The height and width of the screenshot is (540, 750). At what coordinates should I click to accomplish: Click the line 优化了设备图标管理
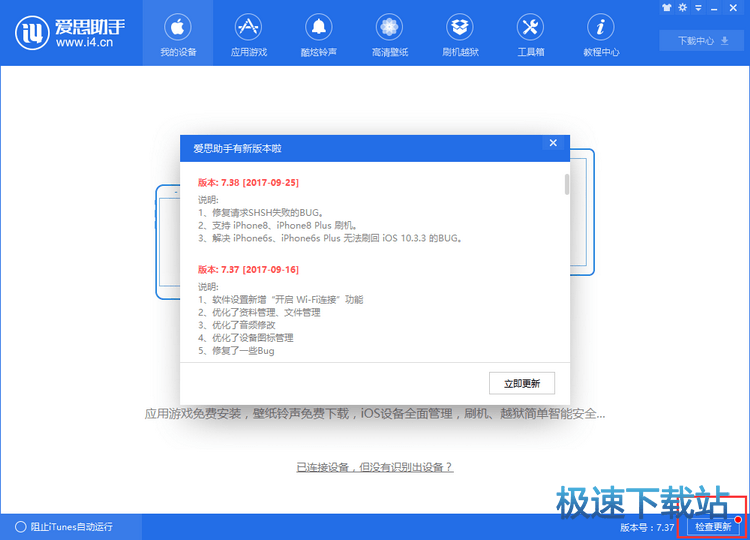click(246, 338)
